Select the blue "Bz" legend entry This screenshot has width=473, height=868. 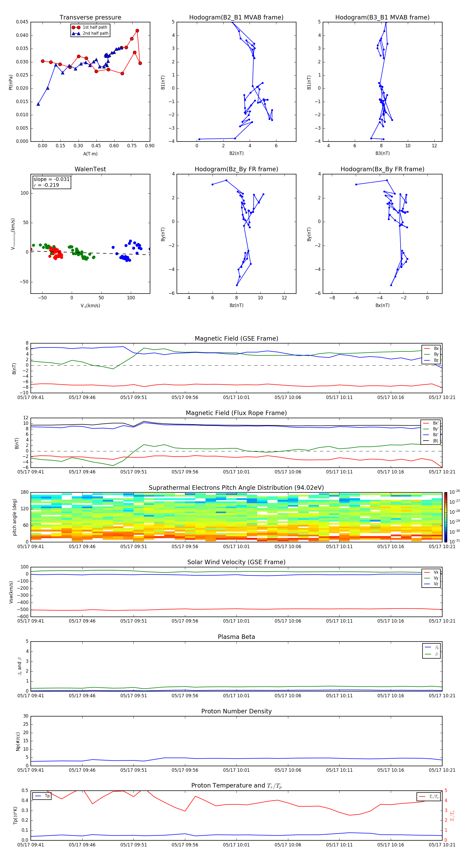(x=431, y=360)
